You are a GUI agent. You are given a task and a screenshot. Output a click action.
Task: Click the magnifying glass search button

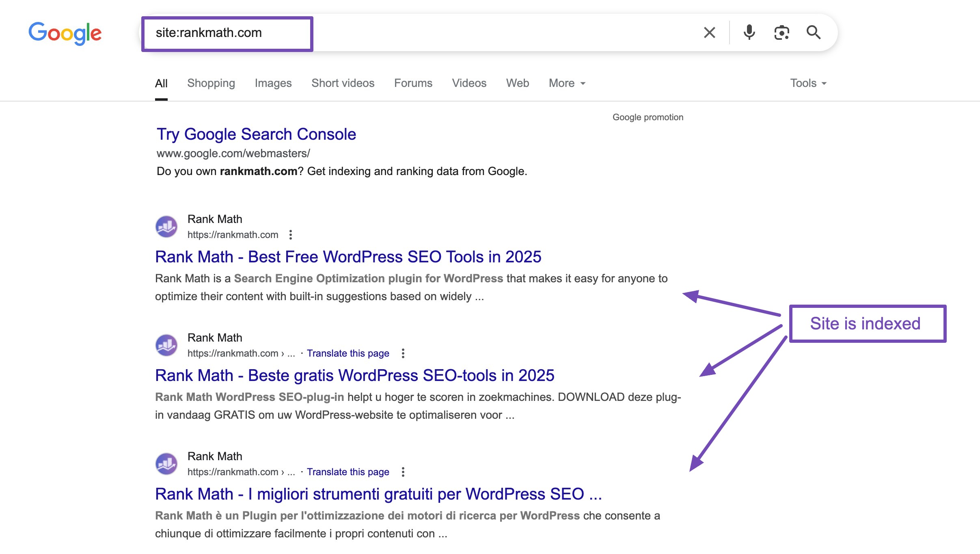[814, 32]
